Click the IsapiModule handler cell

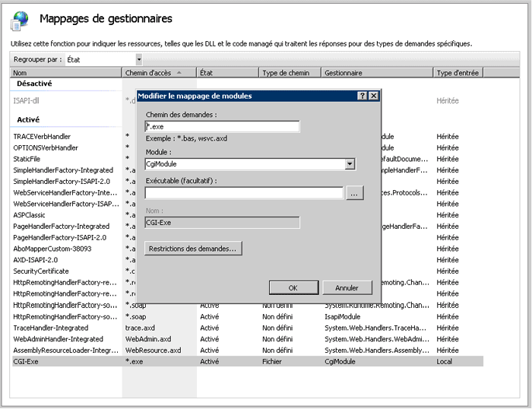click(342, 317)
